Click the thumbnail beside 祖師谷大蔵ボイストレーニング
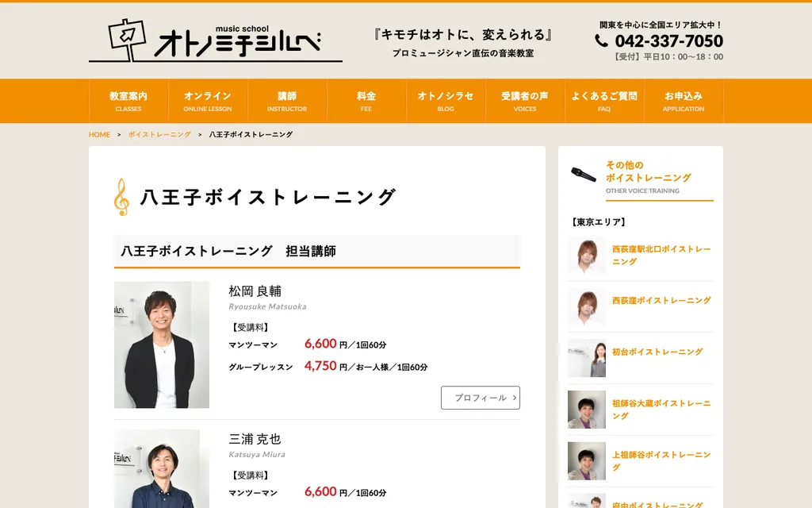Screen dimensions: 812x508 [587, 410]
